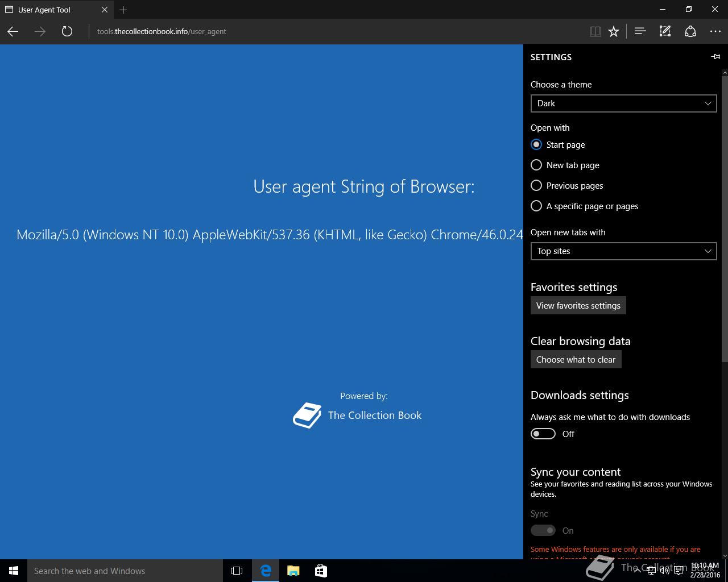Viewport: 728px width, 582px height.
Task: Open Task View on taskbar
Action: pos(237,571)
